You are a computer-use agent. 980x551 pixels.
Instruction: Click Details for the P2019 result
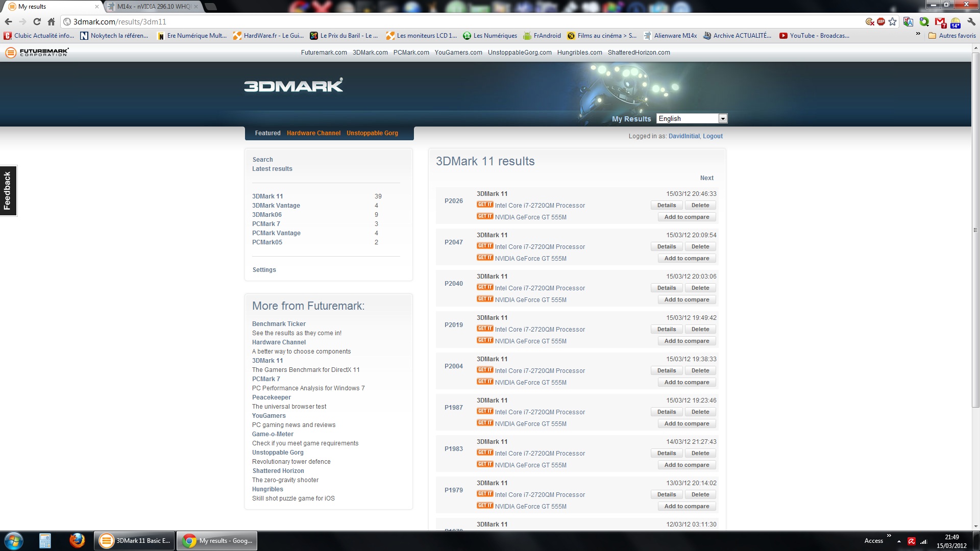click(667, 329)
